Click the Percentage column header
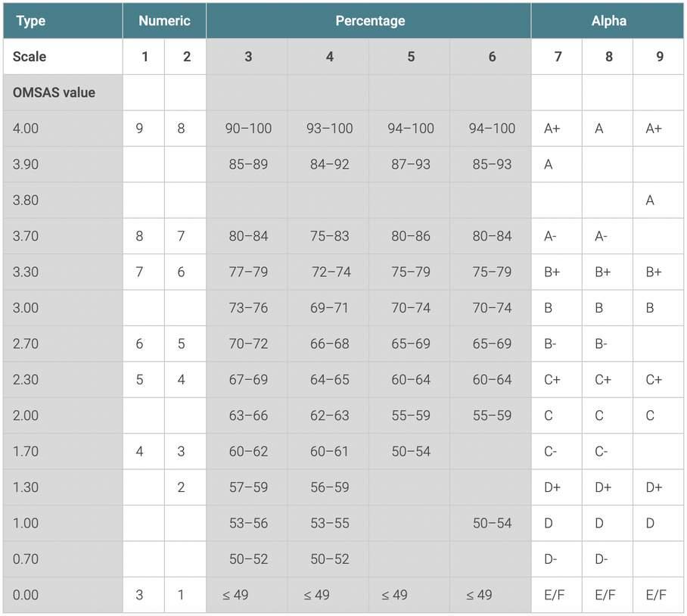687x616 pixels. click(368, 20)
